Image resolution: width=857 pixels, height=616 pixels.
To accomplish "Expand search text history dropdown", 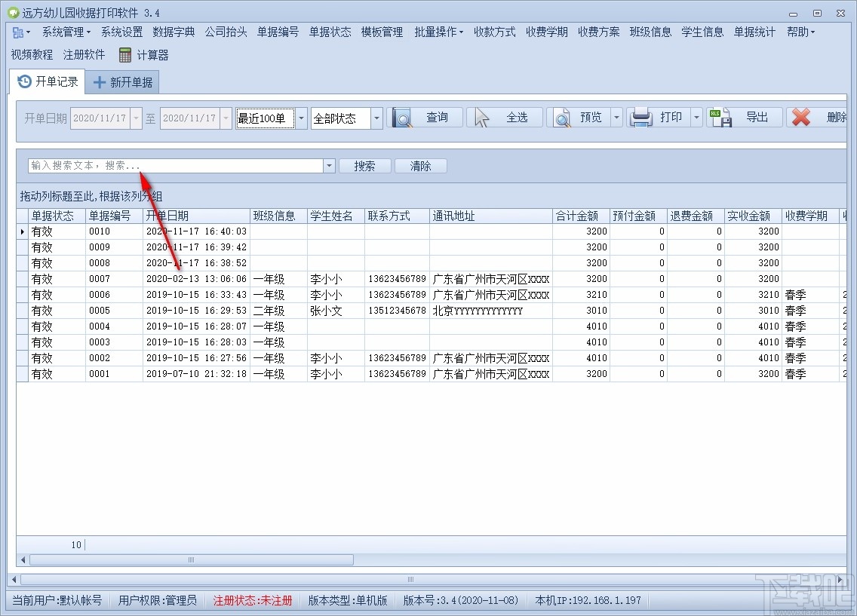I will [329, 166].
